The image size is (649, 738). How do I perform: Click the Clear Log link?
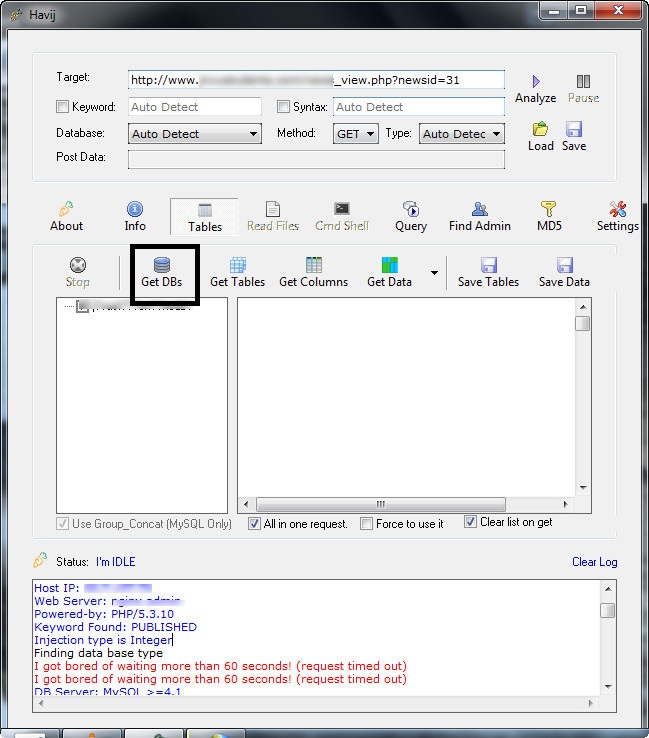point(594,562)
